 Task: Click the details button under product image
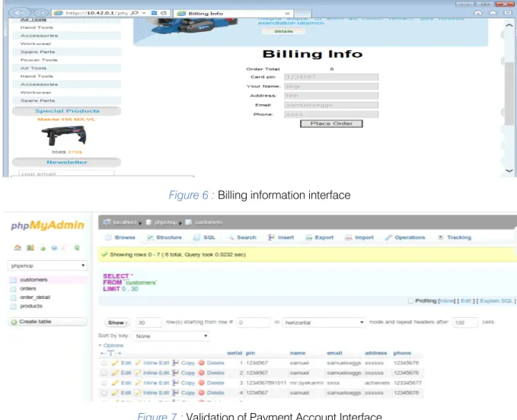(x=283, y=31)
